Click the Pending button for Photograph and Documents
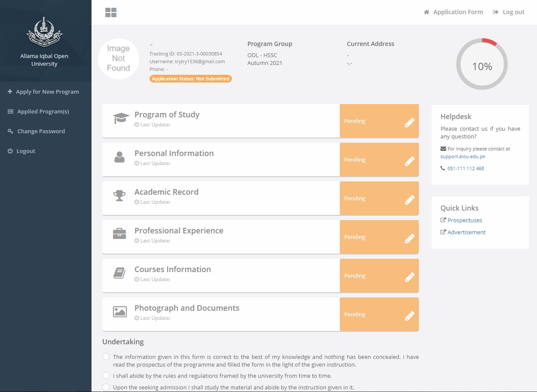The height and width of the screenshot is (392, 537). (x=379, y=314)
